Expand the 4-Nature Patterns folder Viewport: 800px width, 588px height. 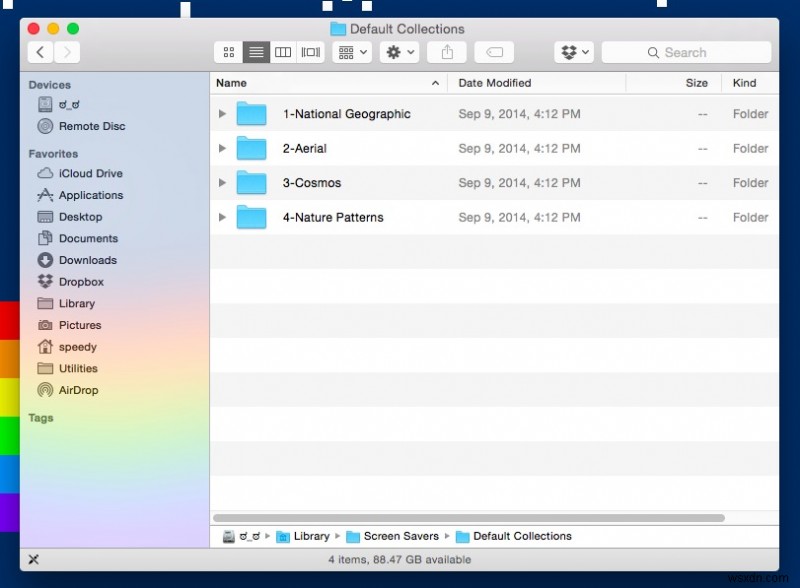[222, 217]
